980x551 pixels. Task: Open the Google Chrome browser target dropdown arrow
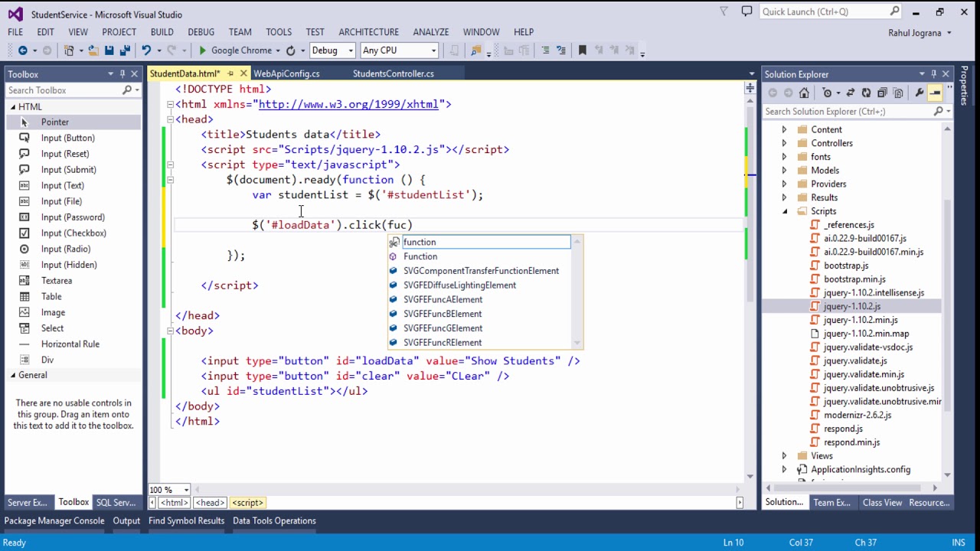(x=278, y=51)
